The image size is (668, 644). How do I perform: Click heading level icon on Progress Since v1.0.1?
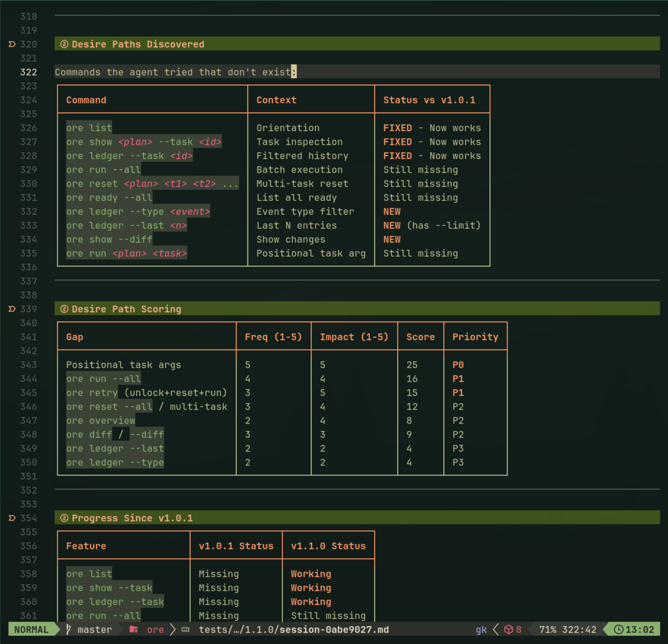64,518
